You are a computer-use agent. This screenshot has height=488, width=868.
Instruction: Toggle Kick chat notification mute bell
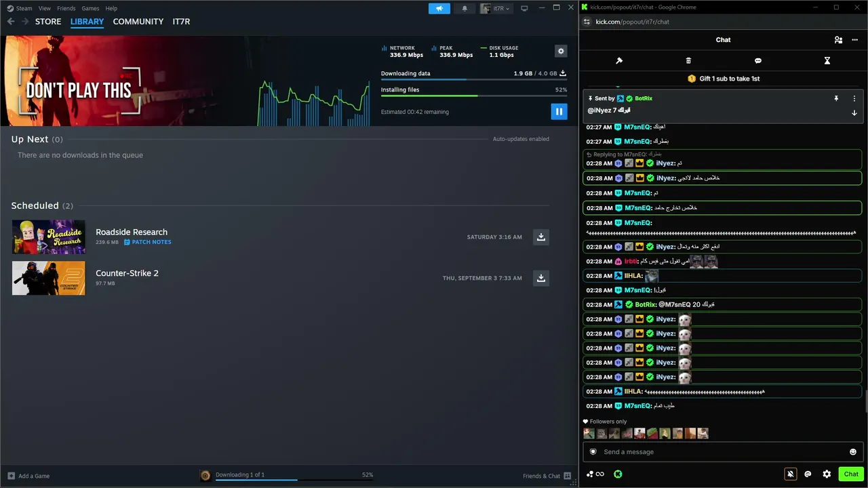point(790,474)
